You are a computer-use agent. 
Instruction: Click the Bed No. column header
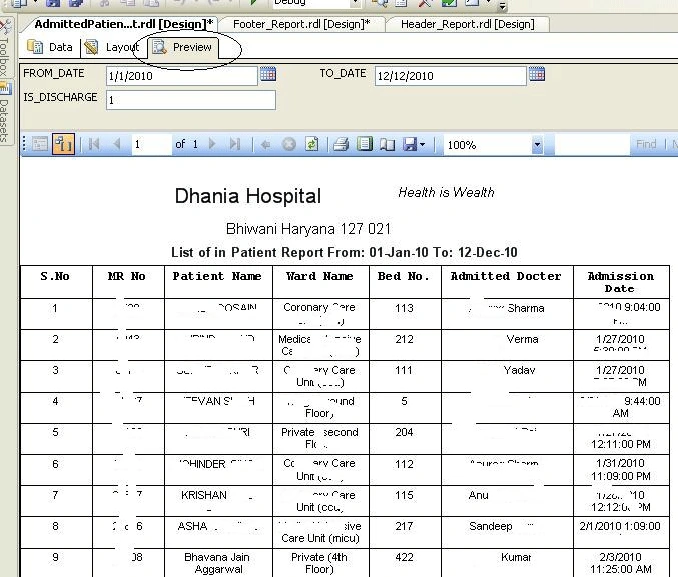tap(405, 282)
